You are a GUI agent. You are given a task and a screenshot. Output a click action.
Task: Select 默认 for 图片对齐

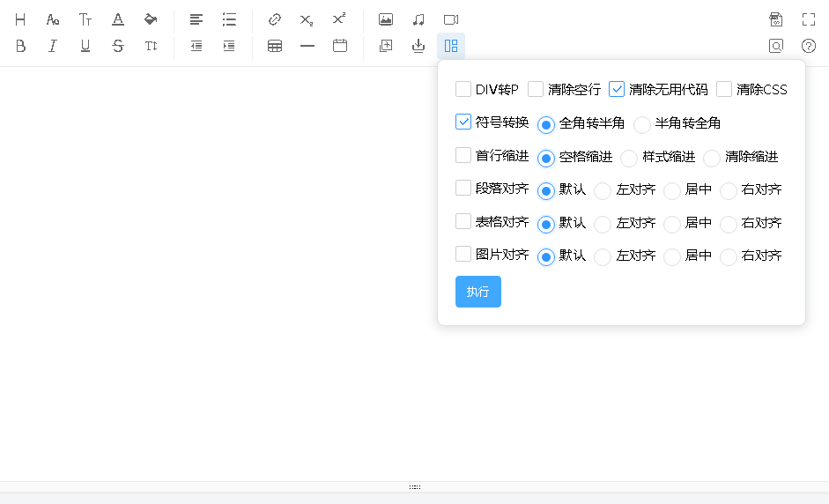click(x=545, y=257)
